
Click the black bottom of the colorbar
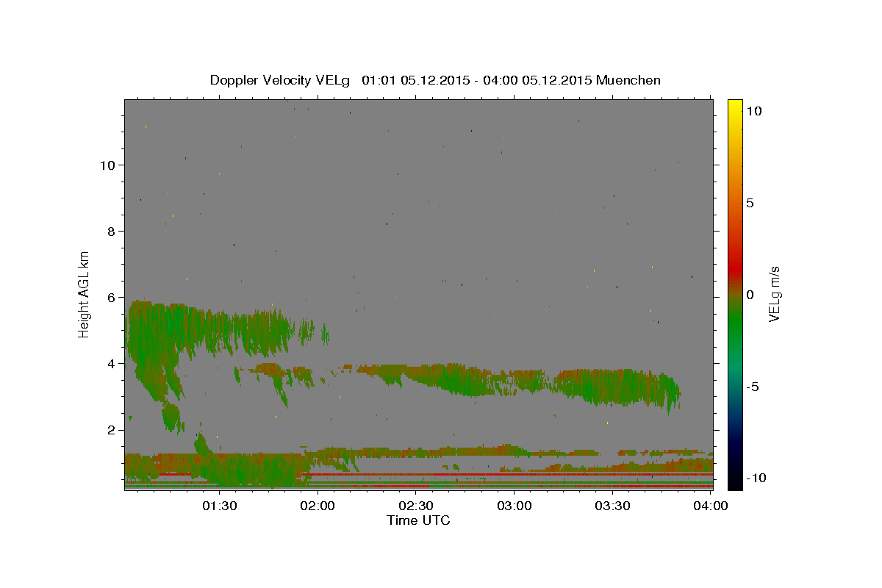734,483
